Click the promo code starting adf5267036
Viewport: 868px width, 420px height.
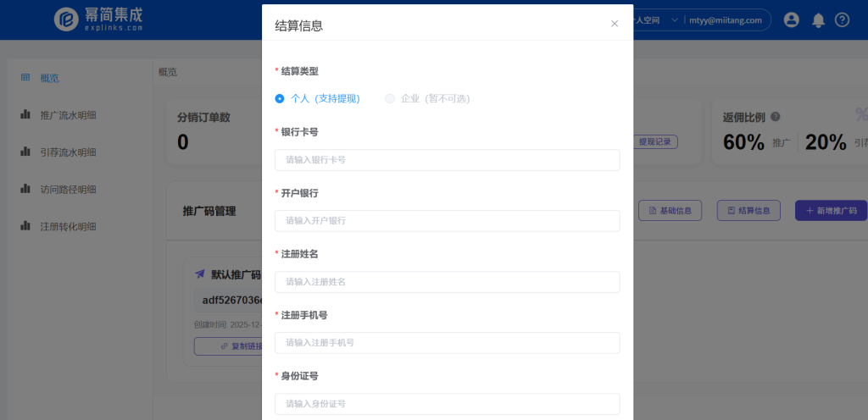pyautogui.click(x=232, y=301)
